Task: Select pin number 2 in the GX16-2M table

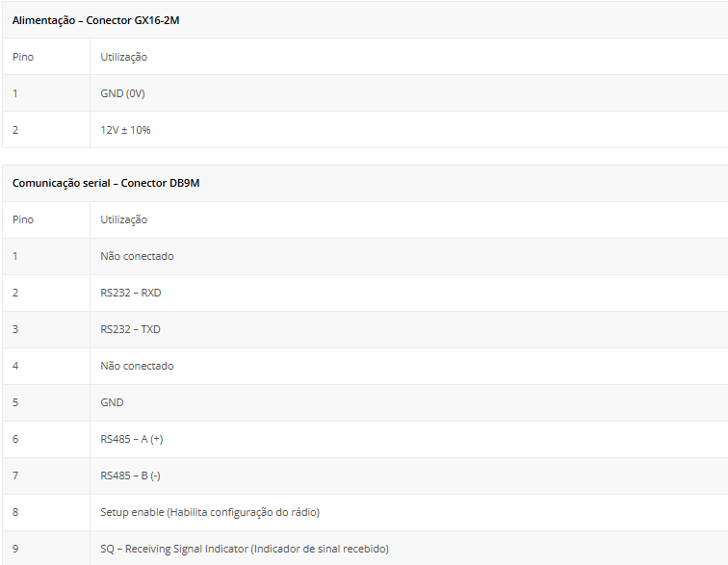Action: (15, 130)
